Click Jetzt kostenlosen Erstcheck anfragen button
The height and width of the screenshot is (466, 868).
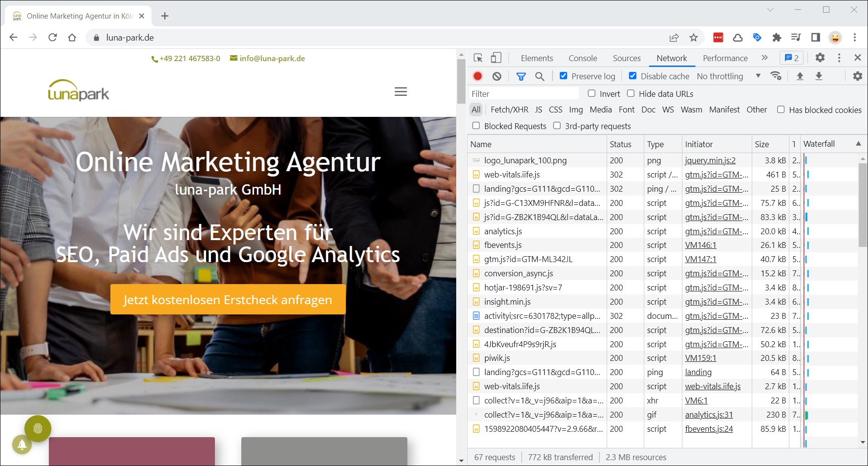point(228,299)
